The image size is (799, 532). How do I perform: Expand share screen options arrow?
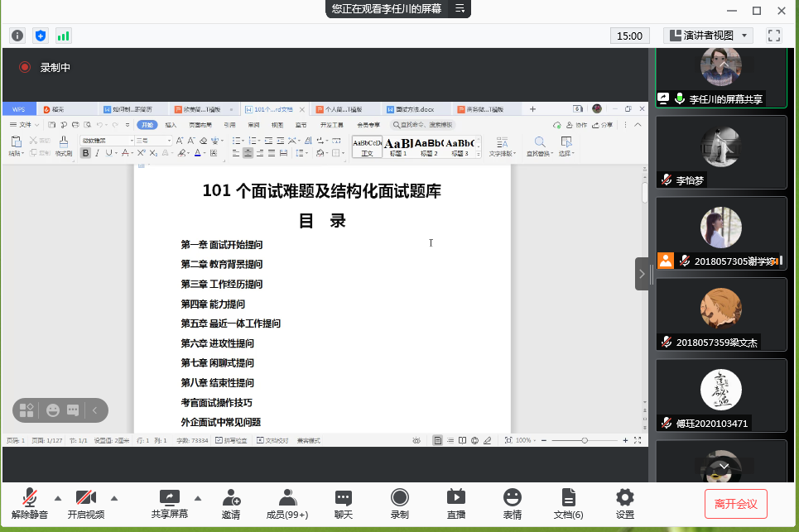point(198,498)
